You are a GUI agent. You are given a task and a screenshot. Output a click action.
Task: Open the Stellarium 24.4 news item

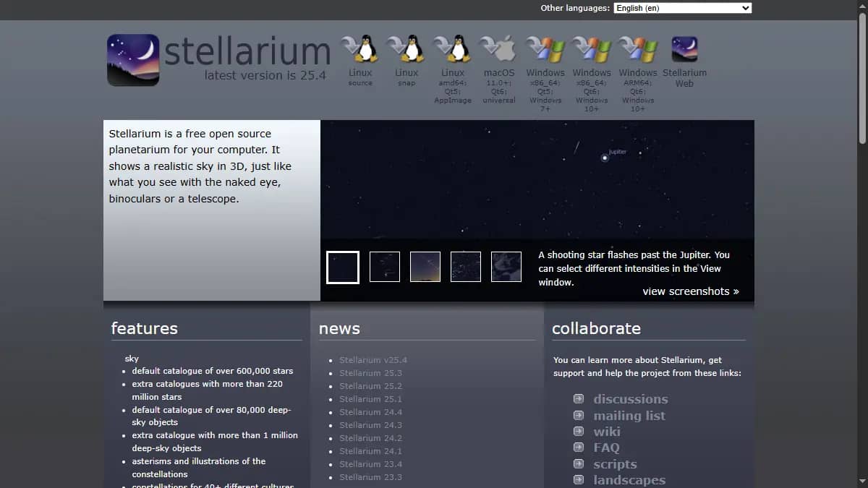(x=370, y=412)
